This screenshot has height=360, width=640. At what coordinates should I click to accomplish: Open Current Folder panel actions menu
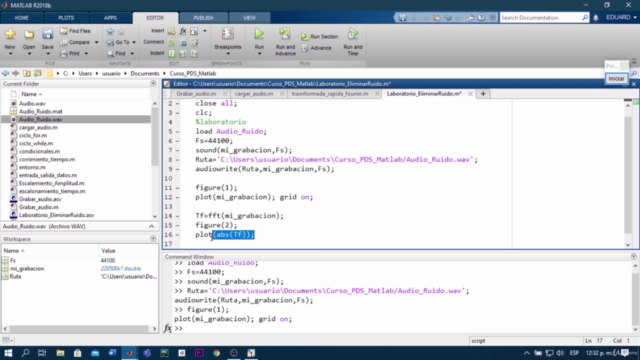point(153,84)
